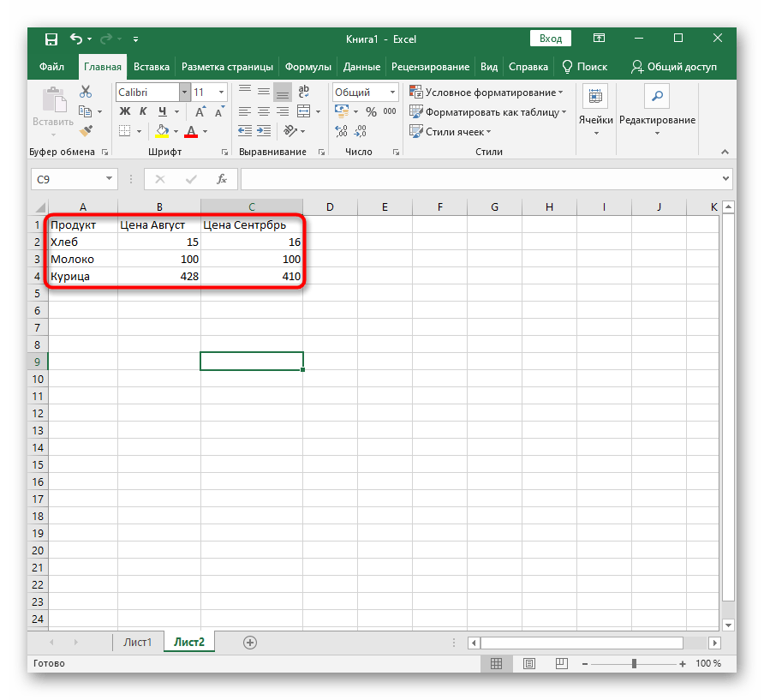Copy selection using the copy icon
764x700 pixels.
(86, 111)
